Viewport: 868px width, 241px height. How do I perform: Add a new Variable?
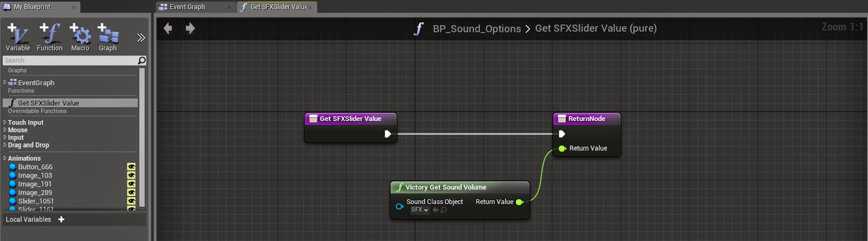point(18,37)
